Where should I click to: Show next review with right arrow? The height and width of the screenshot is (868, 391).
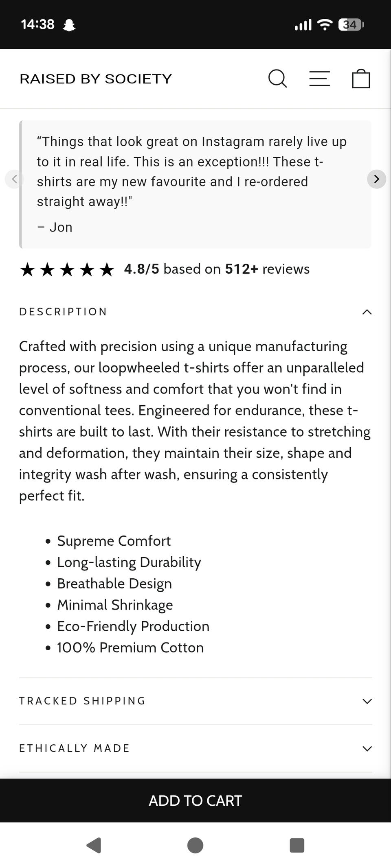pos(376,179)
